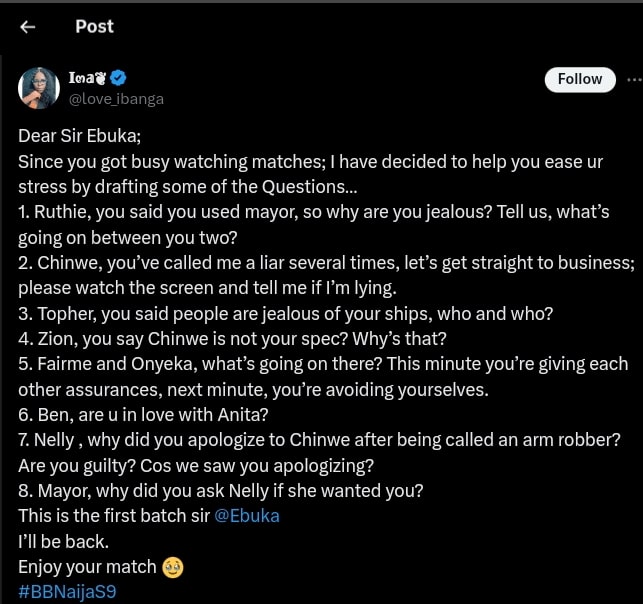This screenshot has width=643, height=604.
Task: Open the three-dot more options menu
Action: click(x=633, y=79)
